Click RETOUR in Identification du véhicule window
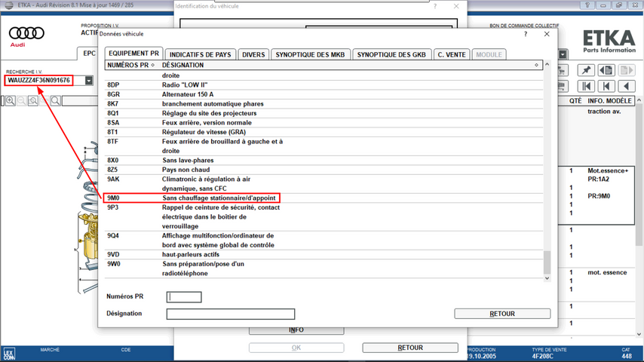The width and height of the screenshot is (644, 362). tap(410, 348)
